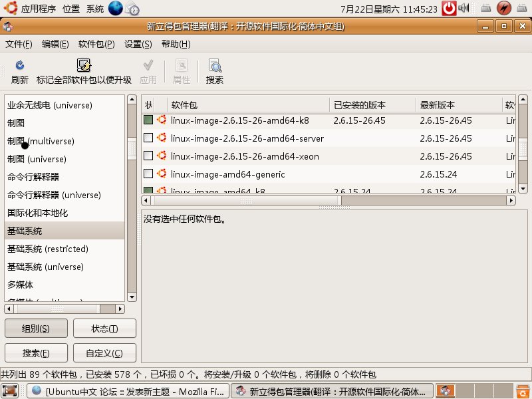This screenshot has height=399, width=532.
Task: Click the red lightning bolt tray icon
Action: coord(504,8)
